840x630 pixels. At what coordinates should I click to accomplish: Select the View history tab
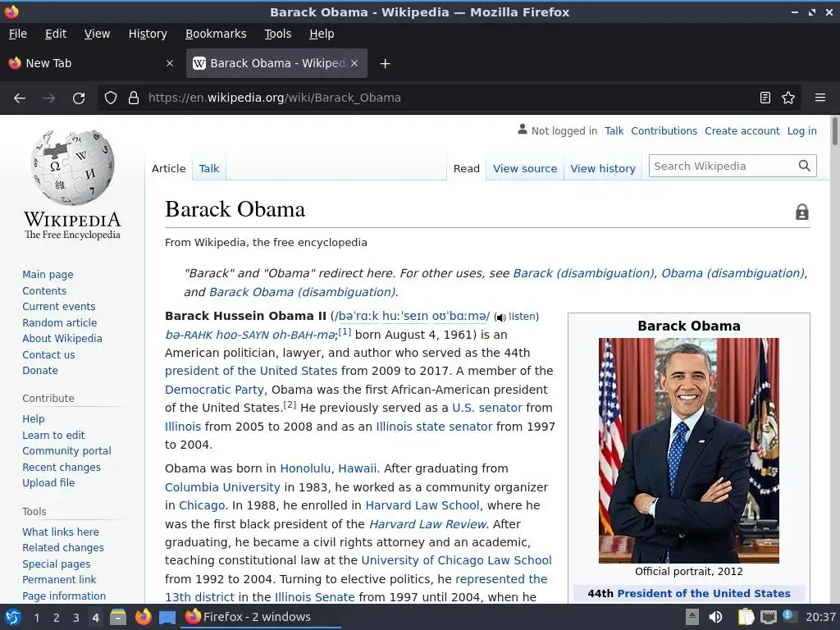(603, 168)
